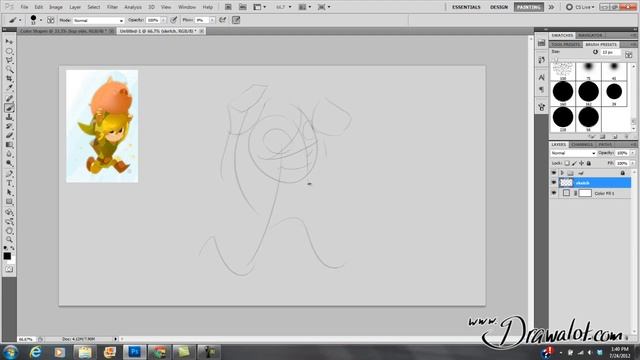Hide the Color Fill 1 layer
Viewport: 640px width, 360px height.
(x=554, y=193)
